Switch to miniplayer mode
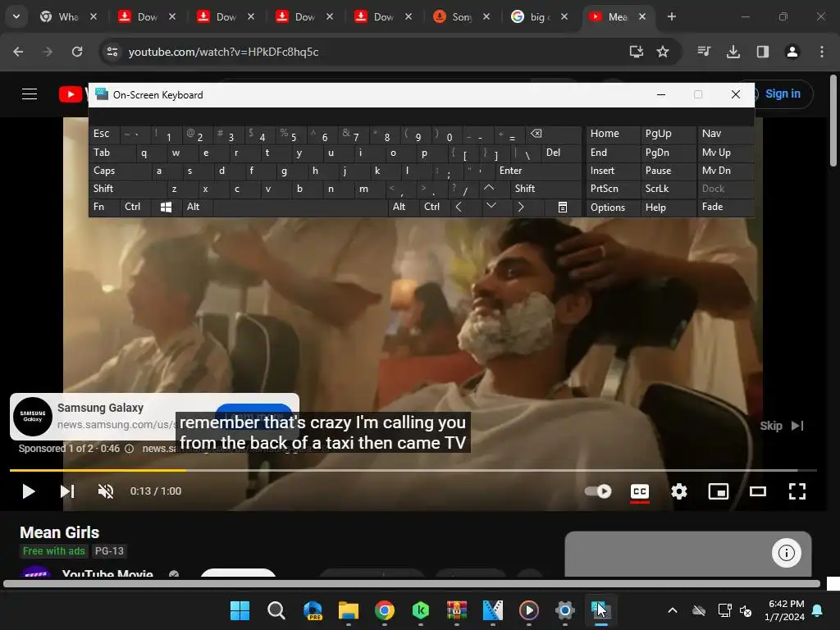 pyautogui.click(x=718, y=491)
